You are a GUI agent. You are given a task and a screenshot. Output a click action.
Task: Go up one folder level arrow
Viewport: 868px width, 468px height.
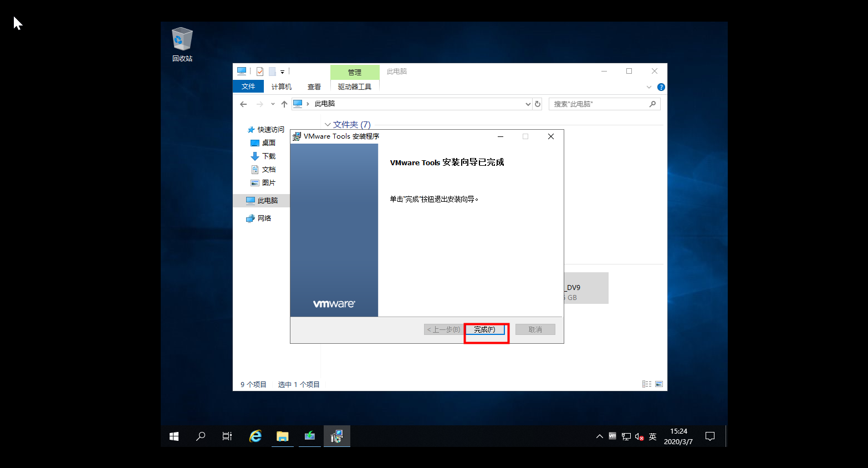(284, 104)
